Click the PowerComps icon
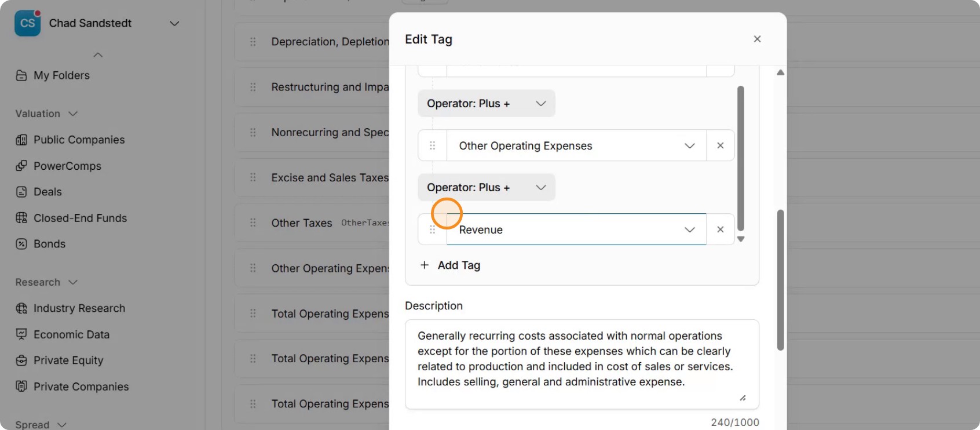The height and width of the screenshot is (430, 980). tap(21, 166)
